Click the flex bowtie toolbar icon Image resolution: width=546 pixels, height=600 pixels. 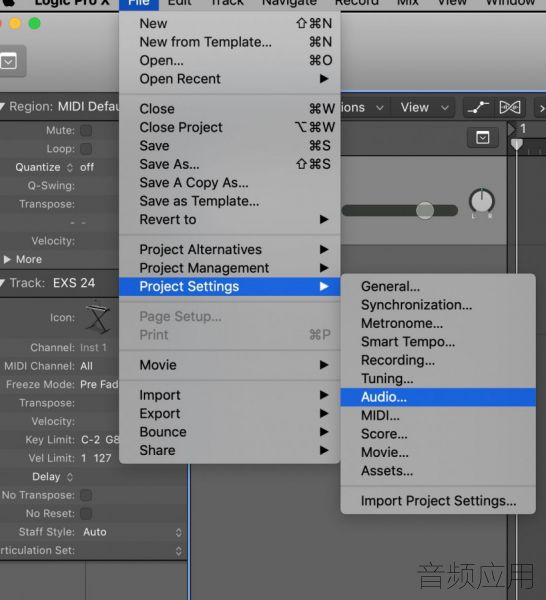point(510,108)
